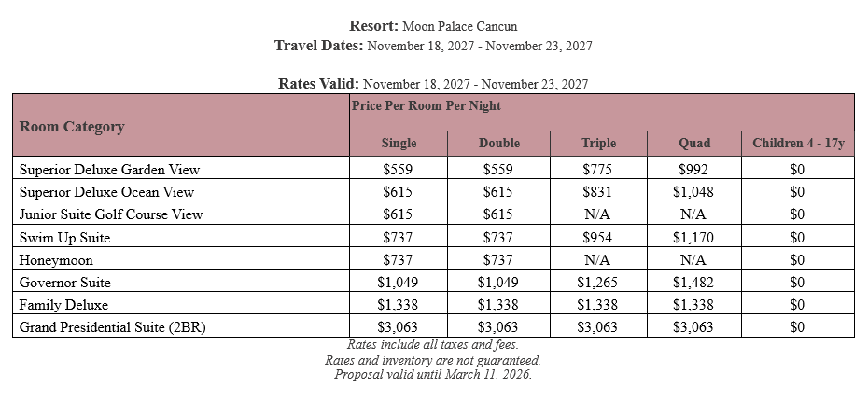Click the Room Category column header
868x415 pixels.
point(72,127)
